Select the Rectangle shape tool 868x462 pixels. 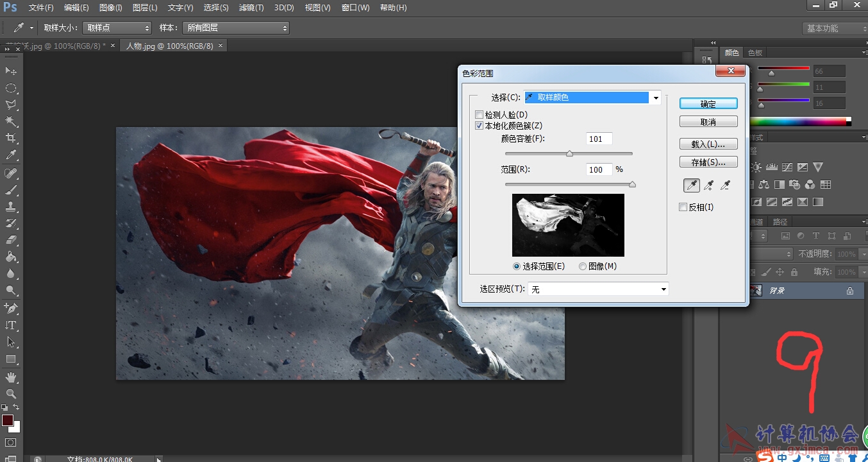pyautogui.click(x=11, y=359)
